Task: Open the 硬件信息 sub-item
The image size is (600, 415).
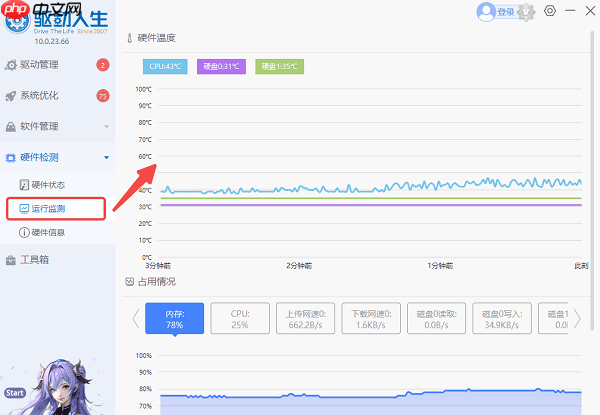Action: click(x=57, y=232)
